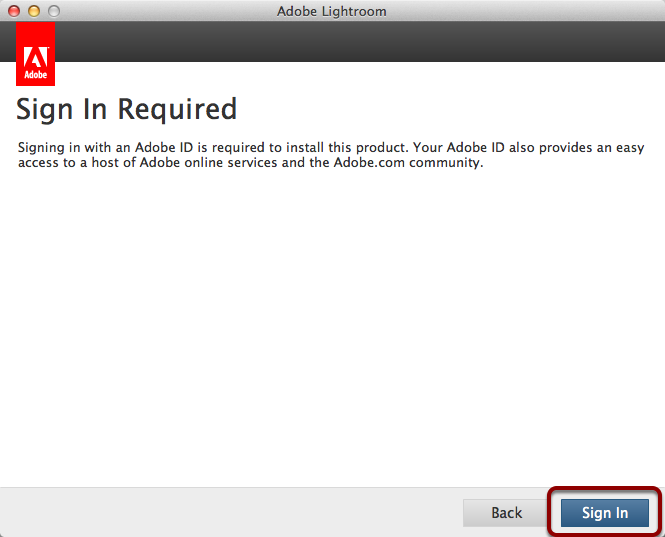Click the disabled zoom window button
The width and height of the screenshot is (665, 537).
coord(54,11)
